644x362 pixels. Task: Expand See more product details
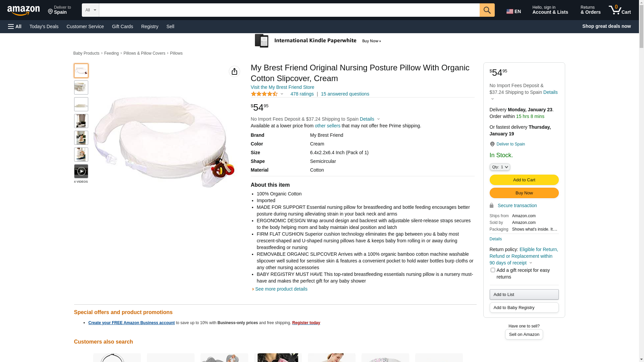tap(281, 289)
